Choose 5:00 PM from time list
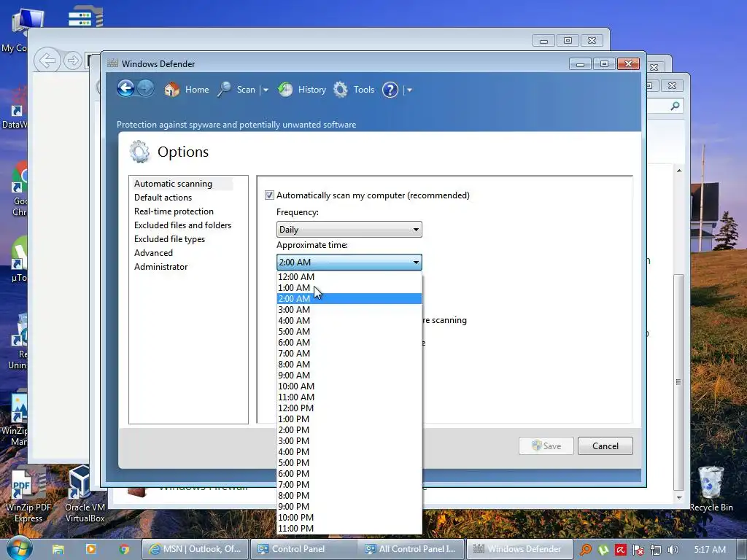This screenshot has width=747, height=560. 349,463
